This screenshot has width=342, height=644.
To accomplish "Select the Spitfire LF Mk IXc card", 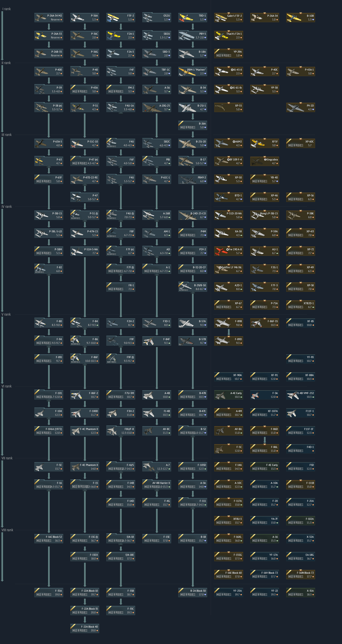I will (x=229, y=269).
